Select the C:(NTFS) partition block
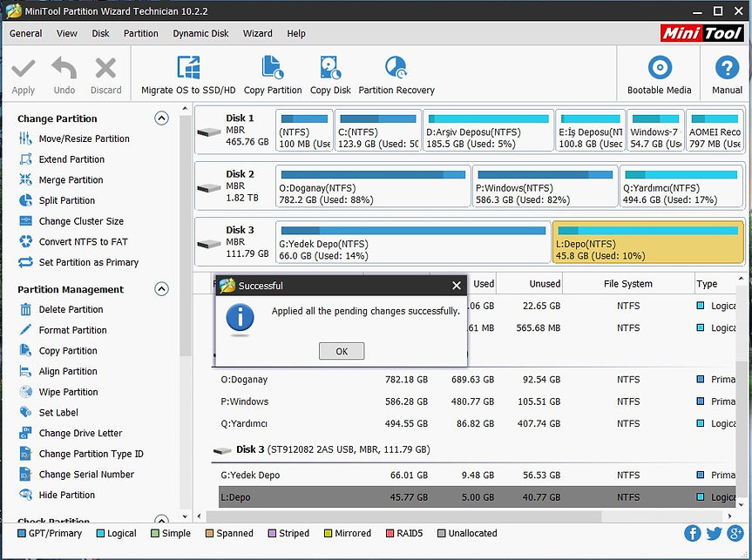Image resolution: width=752 pixels, height=560 pixels. [x=378, y=131]
